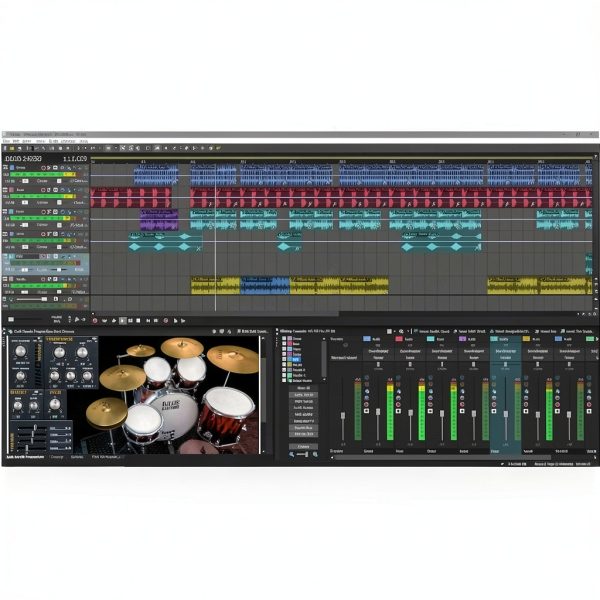Image resolution: width=600 pixels, height=600 pixels.
Task: Move the fader on the highlighted teal mixer strip
Action: point(506,414)
